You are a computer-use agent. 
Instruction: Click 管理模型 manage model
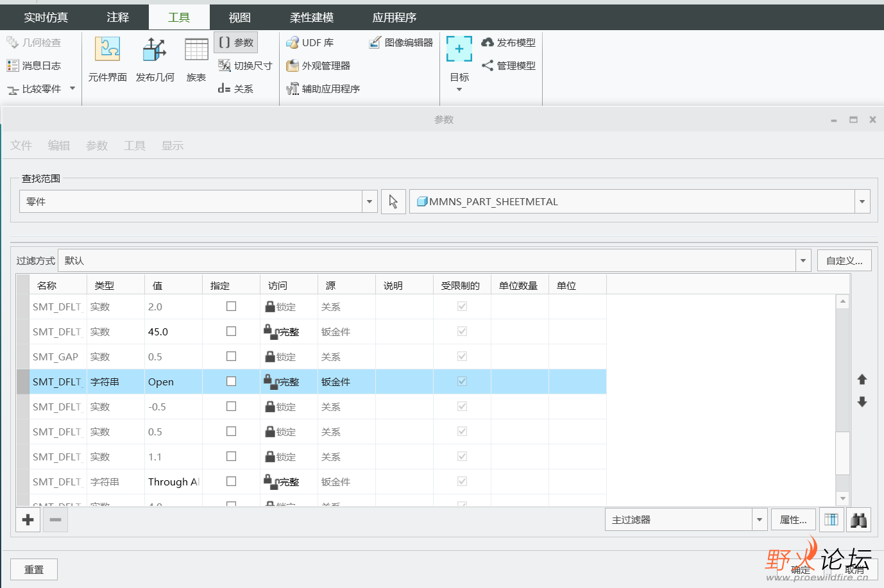pyautogui.click(x=508, y=65)
